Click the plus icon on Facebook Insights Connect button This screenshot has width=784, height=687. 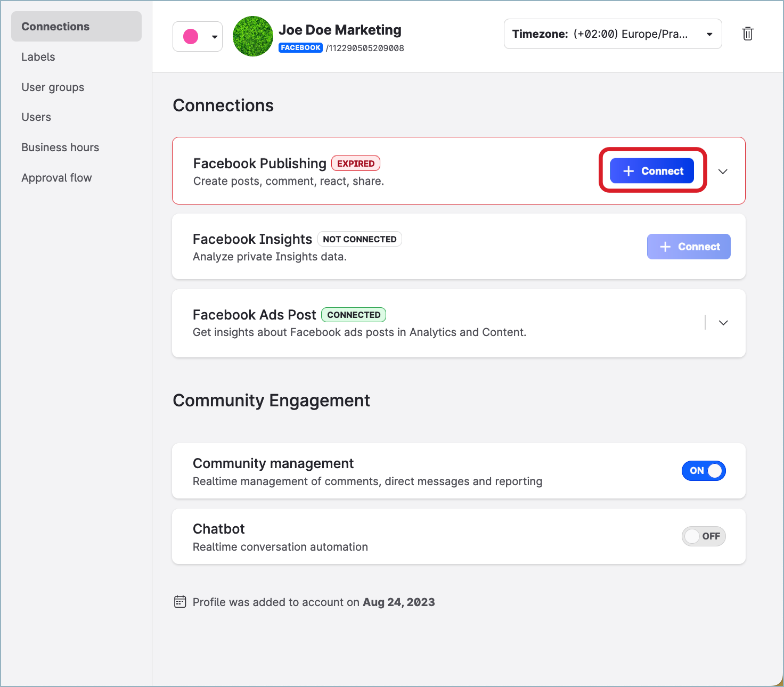665,247
